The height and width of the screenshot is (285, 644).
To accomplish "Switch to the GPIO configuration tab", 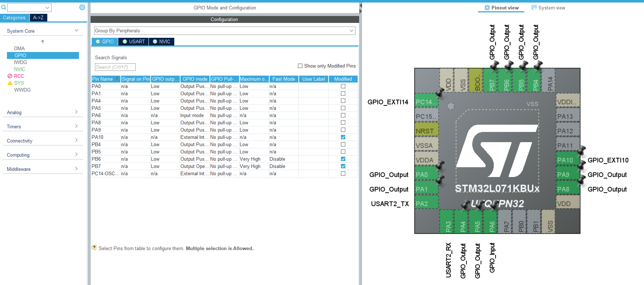I will coord(105,41).
